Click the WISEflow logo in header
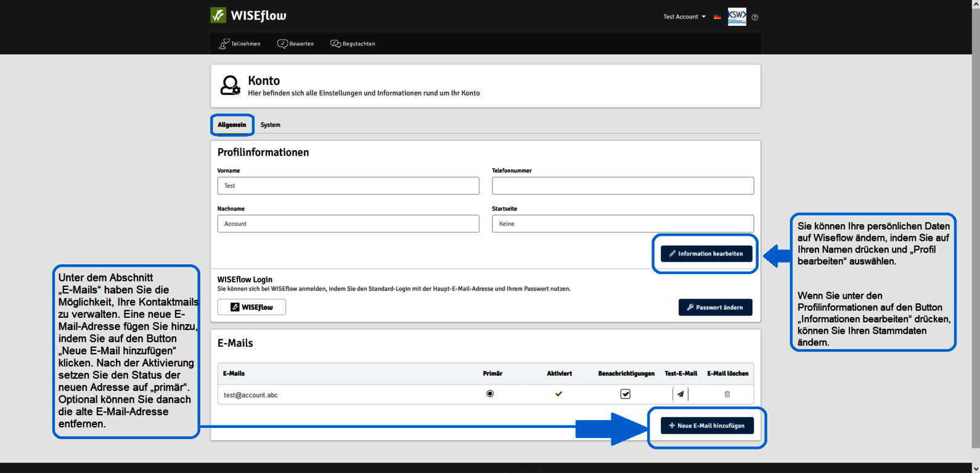This screenshot has width=980, height=473. click(248, 15)
